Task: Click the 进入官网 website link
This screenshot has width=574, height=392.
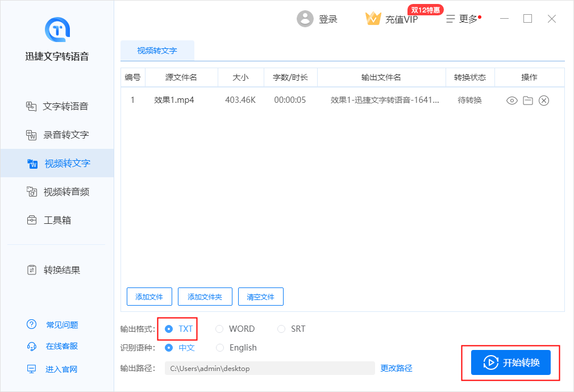Action: [x=61, y=369]
